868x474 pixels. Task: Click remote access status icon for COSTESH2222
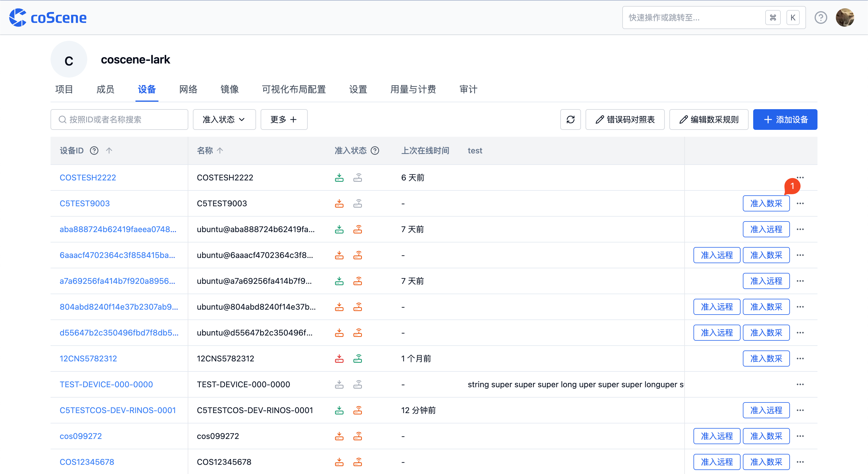tap(358, 178)
